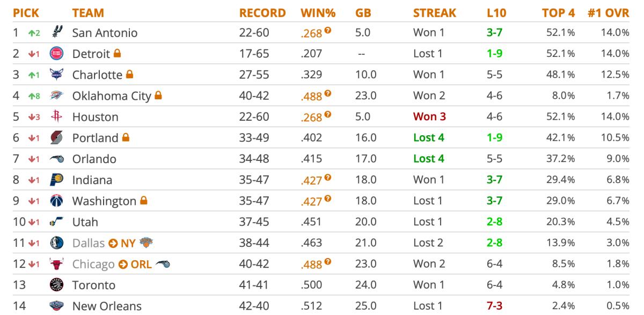Sort by the STREAK column header
644x315 pixels.
tap(435, 13)
